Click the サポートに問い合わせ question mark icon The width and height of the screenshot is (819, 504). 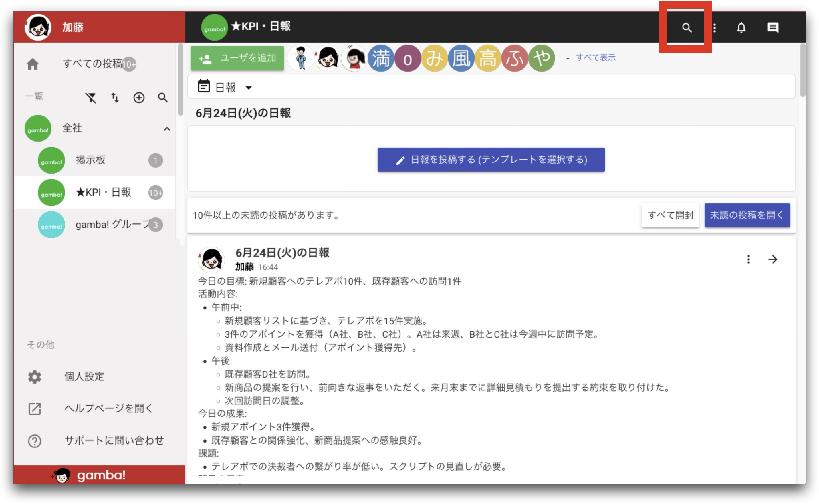coord(34,441)
